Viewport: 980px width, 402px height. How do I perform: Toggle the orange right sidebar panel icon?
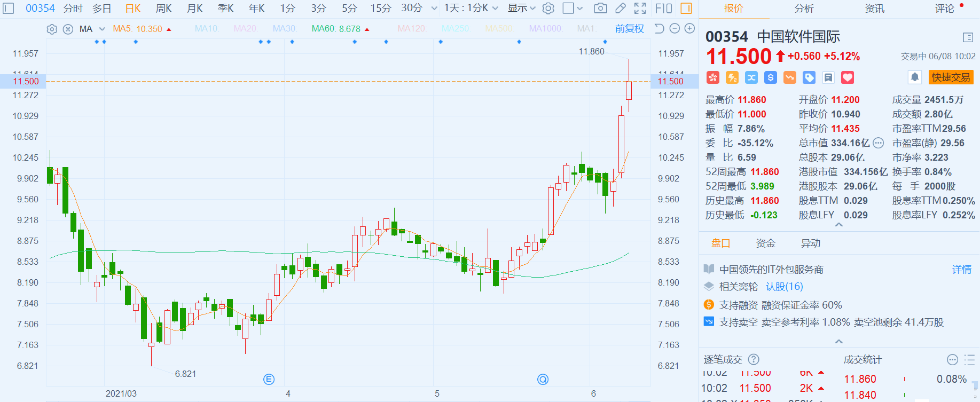[686, 8]
